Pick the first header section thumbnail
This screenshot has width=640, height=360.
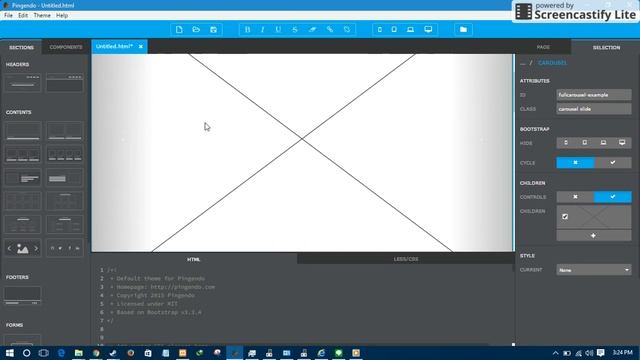[x=23, y=82]
